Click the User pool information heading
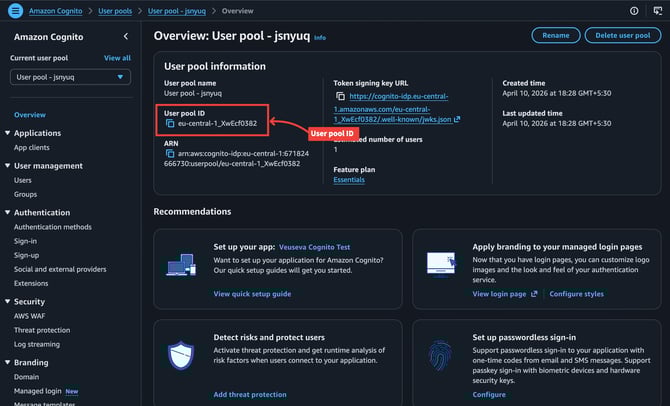The image size is (670, 406). 215,66
